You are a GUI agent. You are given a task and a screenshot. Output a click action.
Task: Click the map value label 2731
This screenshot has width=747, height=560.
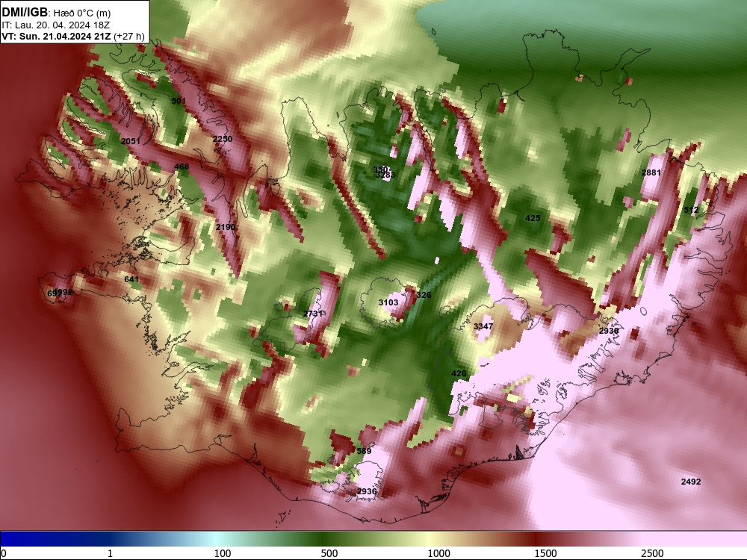[313, 314]
